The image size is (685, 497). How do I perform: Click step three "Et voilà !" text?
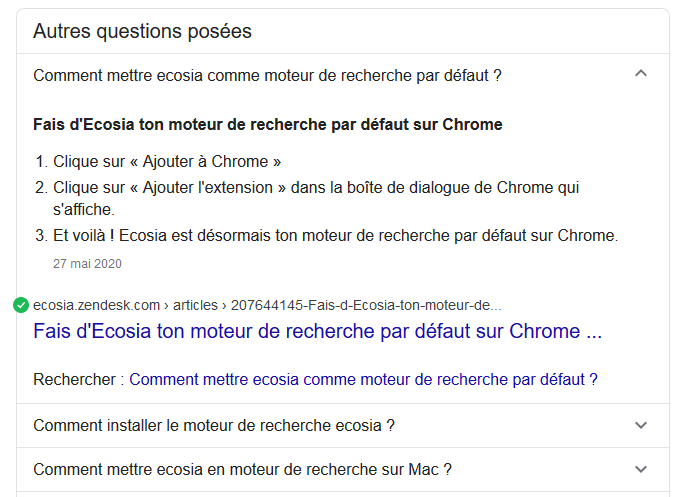[337, 236]
